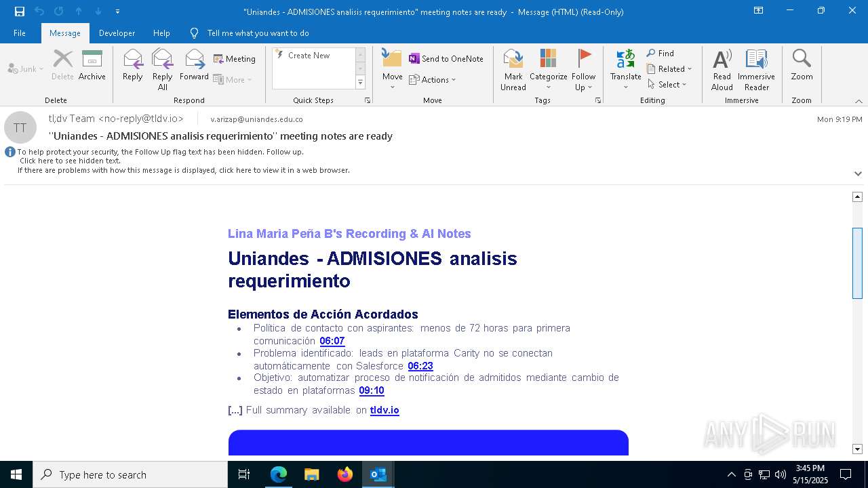
Task: Open File Explorer from taskbar
Action: click(312, 474)
